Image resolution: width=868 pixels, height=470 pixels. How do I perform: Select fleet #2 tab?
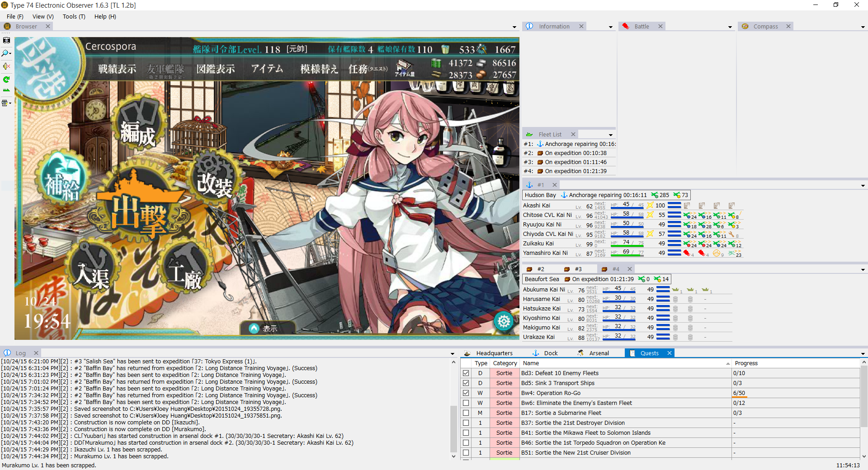(535, 269)
